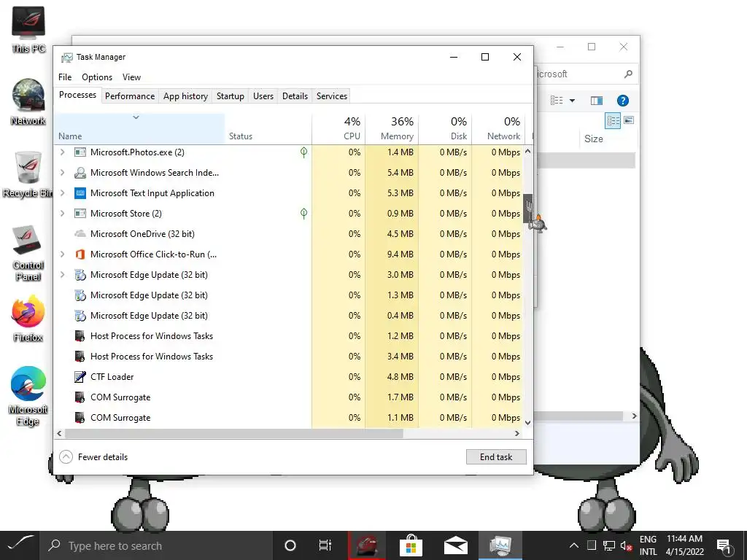
Task: Open Firefox desktop icon
Action: (28, 319)
